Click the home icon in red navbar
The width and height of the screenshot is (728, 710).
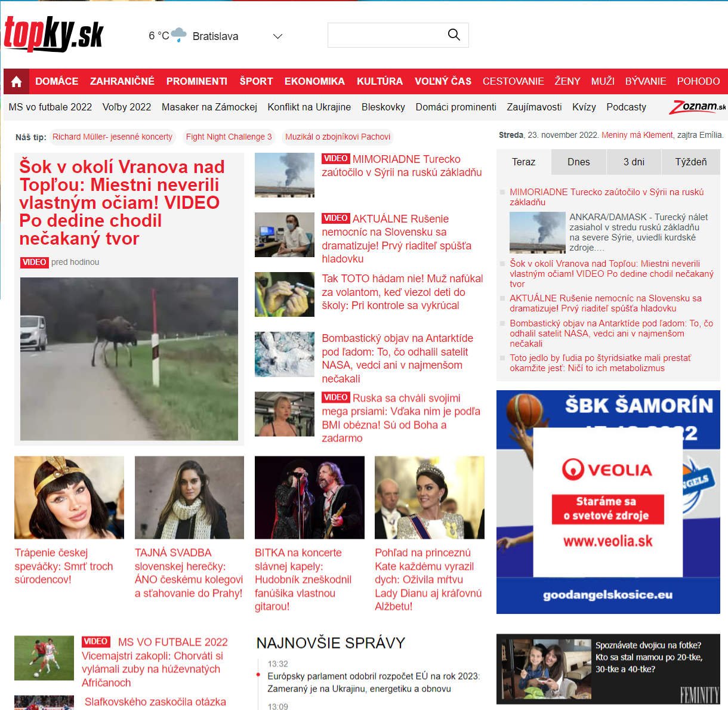[x=16, y=82]
